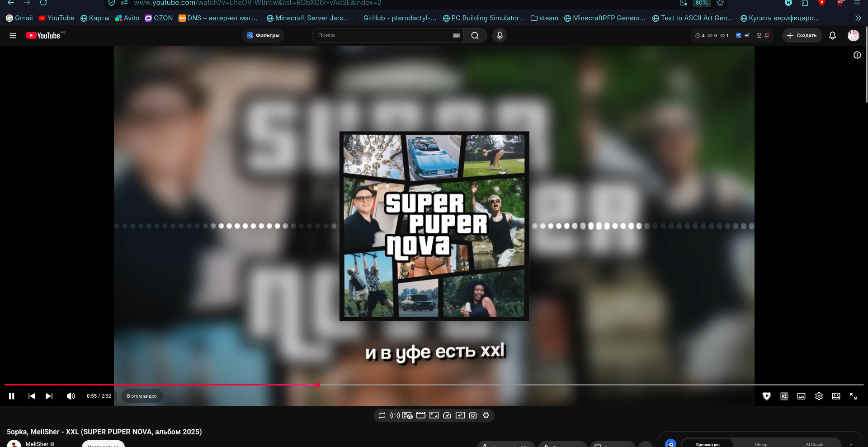Open the YouTube bookmark
The width and height of the screenshot is (868, 447).
click(57, 18)
